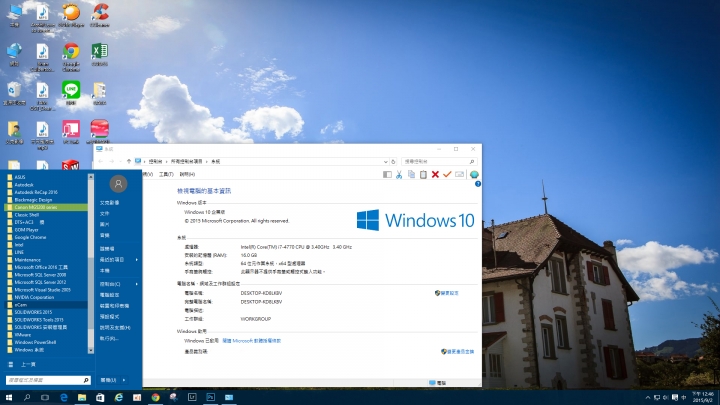Click the 關機(U) shutdown button
The image size is (720, 405).
click(x=108, y=380)
